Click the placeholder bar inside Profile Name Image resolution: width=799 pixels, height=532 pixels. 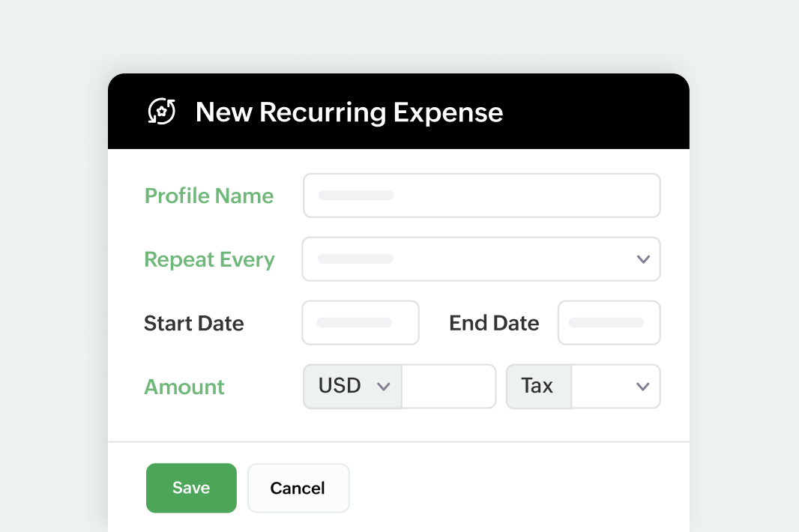356,195
